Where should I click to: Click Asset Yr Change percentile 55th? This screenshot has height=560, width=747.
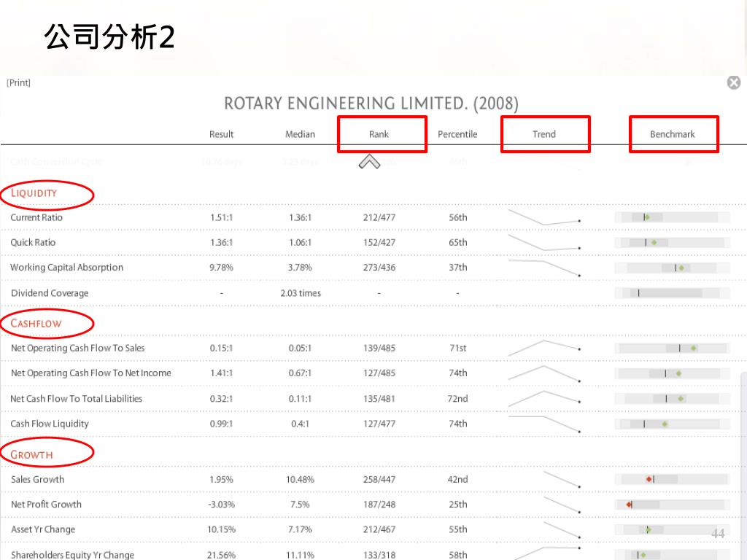458,529
